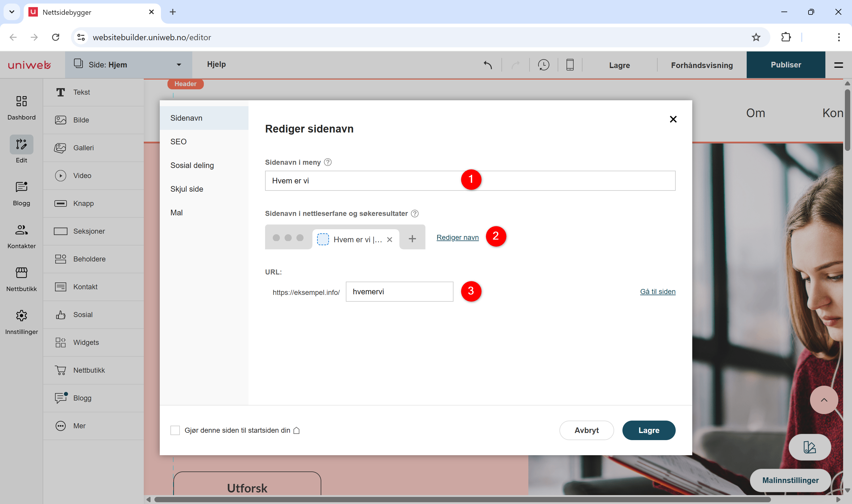Open version history clock icon
The image size is (852, 504).
click(543, 65)
